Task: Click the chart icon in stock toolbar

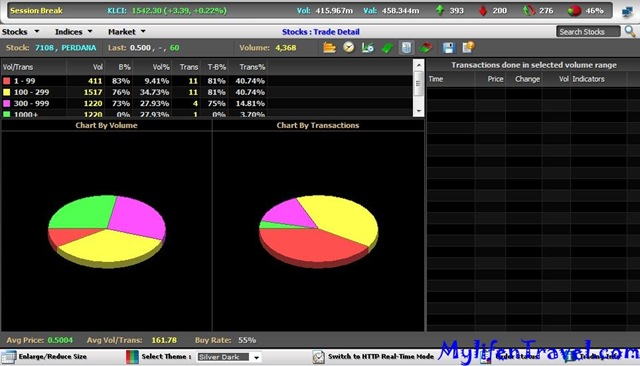Action: click(x=367, y=48)
